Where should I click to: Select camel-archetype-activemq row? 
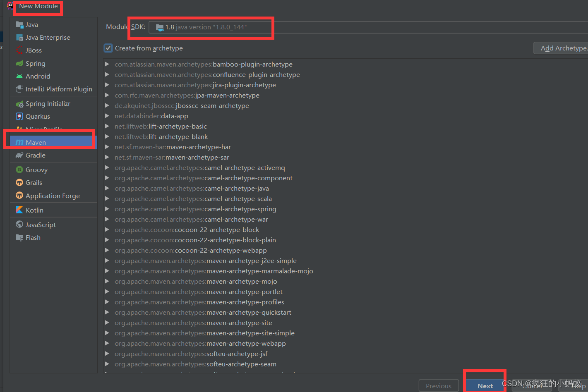346,168
